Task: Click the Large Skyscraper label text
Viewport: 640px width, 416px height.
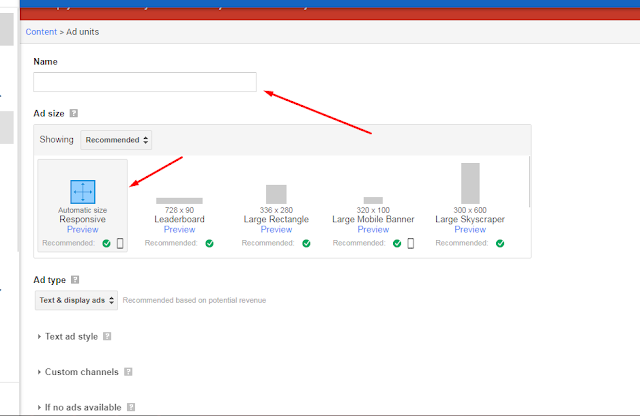Action: pos(470,219)
